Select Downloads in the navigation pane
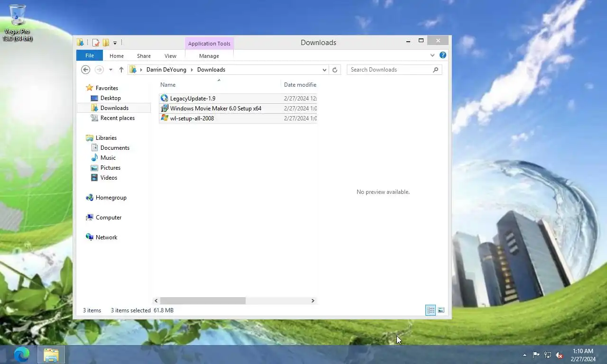The image size is (607, 364). (114, 108)
